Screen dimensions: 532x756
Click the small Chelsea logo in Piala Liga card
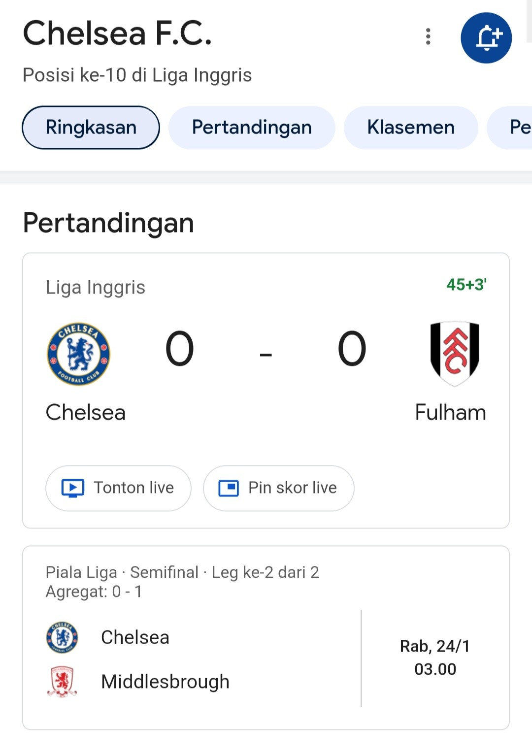point(62,637)
